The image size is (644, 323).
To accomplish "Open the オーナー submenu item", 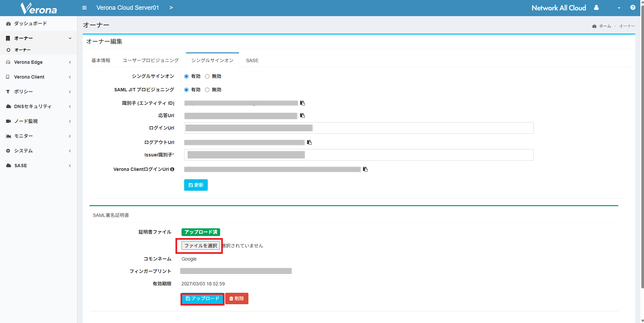I will coord(39,50).
